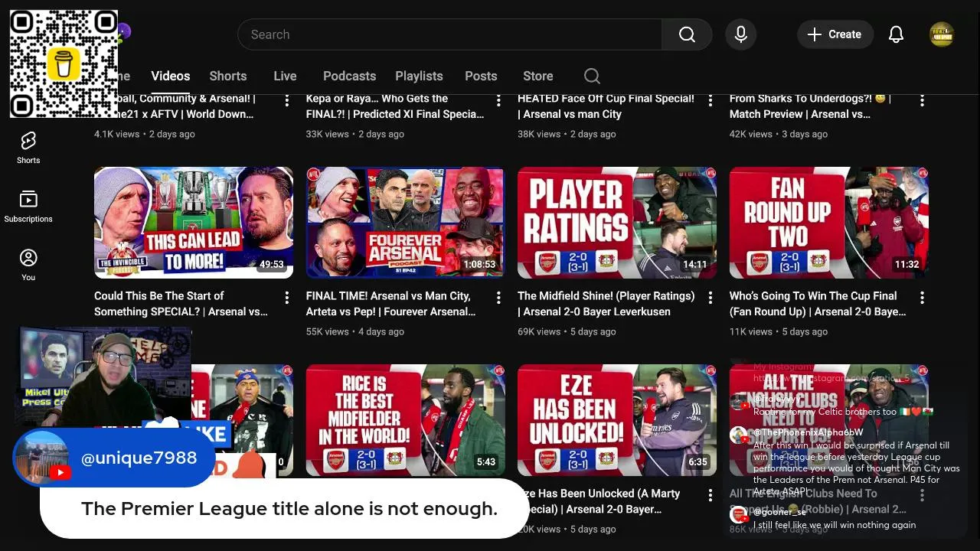Play the Fourever Arsenal podcast thumbnail

[405, 223]
